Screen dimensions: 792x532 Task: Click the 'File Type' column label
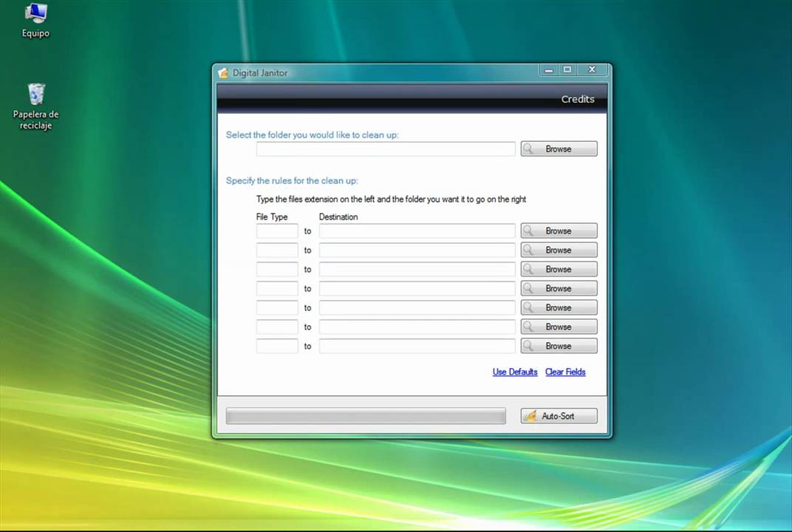click(x=272, y=216)
